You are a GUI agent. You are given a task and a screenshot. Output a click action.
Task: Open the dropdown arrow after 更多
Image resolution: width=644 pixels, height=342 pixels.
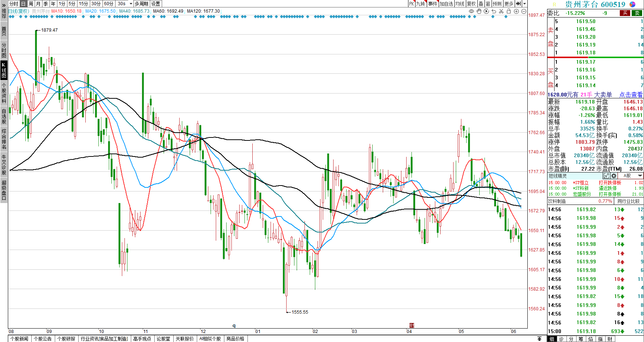tap(524, 4)
